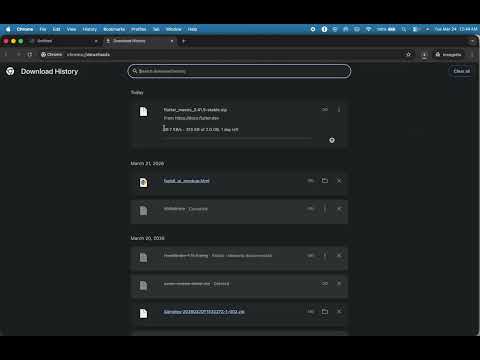The height and width of the screenshot is (360, 480).
Task: Remove the March 21 html download entry
Action: click(339, 181)
